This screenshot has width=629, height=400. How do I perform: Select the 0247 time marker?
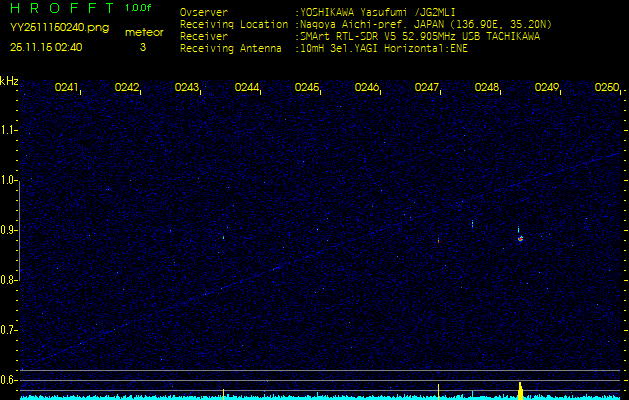(427, 88)
